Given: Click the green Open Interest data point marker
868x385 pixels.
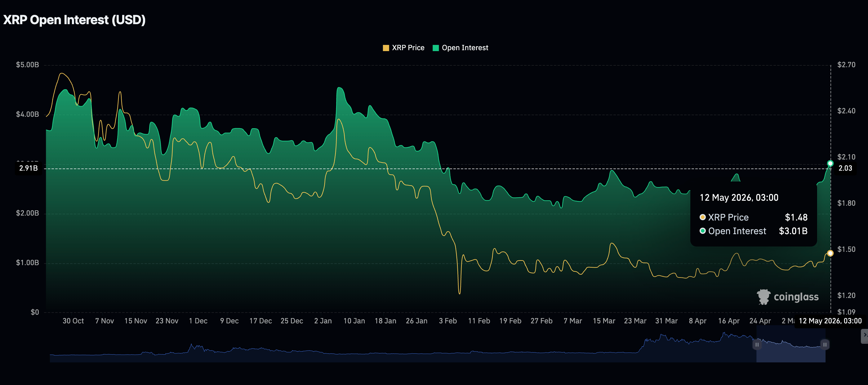Looking at the screenshot, I should click(x=830, y=164).
